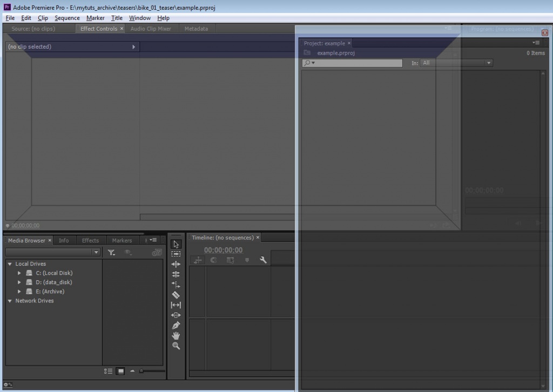Open Media Browser file type filter
This screenshot has height=392, width=553.
(111, 252)
